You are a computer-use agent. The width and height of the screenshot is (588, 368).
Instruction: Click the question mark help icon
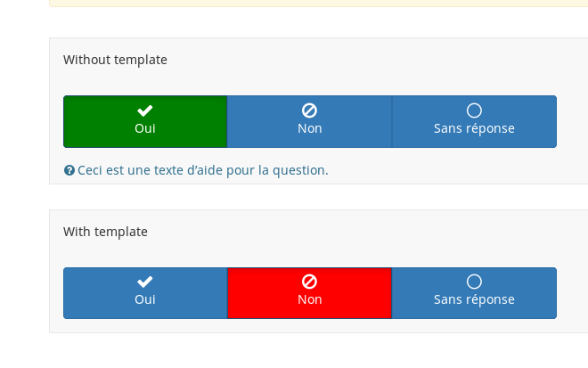pos(69,170)
